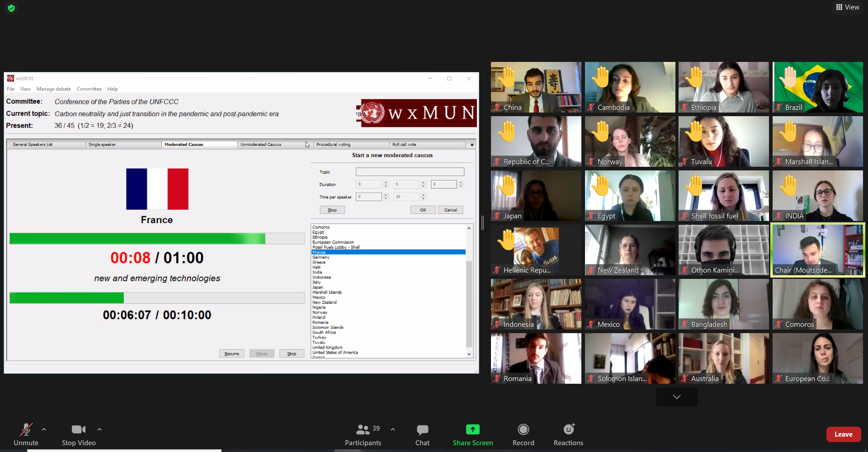
Task: Open the Chat panel icon
Action: (x=422, y=429)
